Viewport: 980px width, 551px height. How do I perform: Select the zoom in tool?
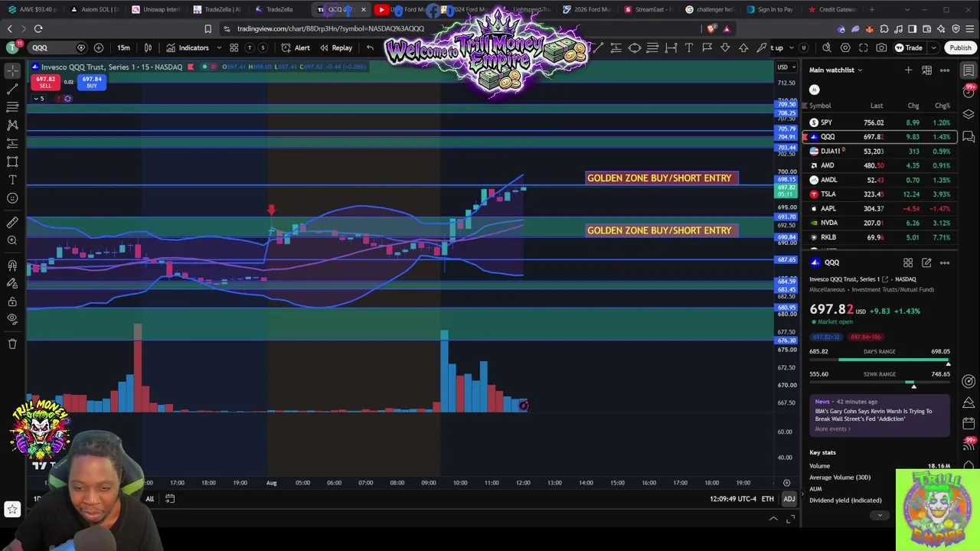point(12,241)
